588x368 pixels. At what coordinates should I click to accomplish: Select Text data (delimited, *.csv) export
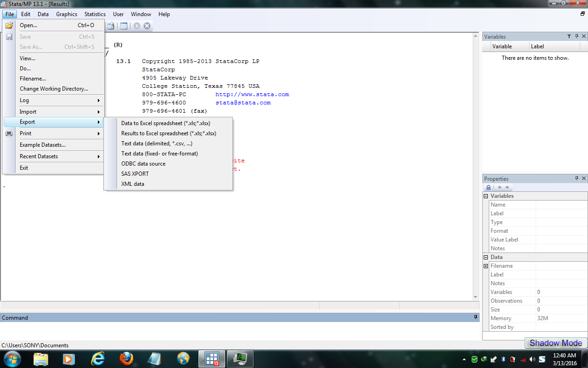[x=168, y=144]
